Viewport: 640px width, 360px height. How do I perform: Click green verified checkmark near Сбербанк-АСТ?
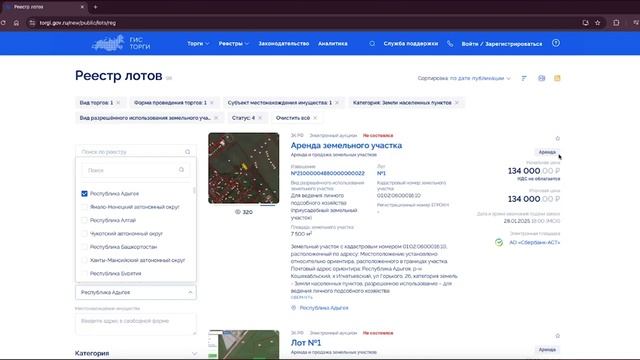(499, 242)
